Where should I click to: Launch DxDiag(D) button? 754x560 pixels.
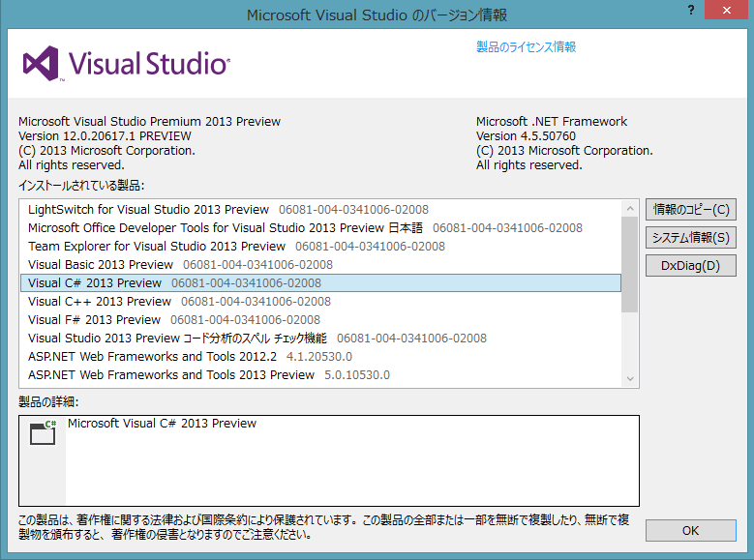point(690,266)
